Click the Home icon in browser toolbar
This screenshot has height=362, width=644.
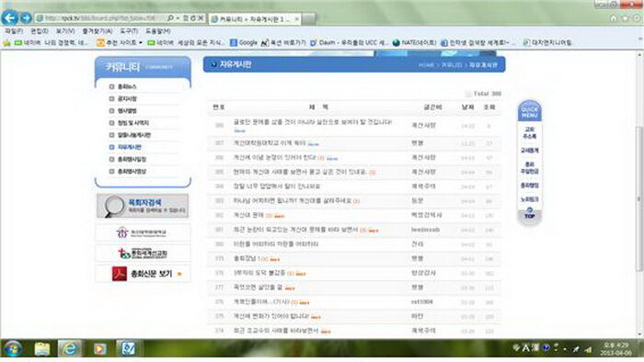tap(614, 18)
